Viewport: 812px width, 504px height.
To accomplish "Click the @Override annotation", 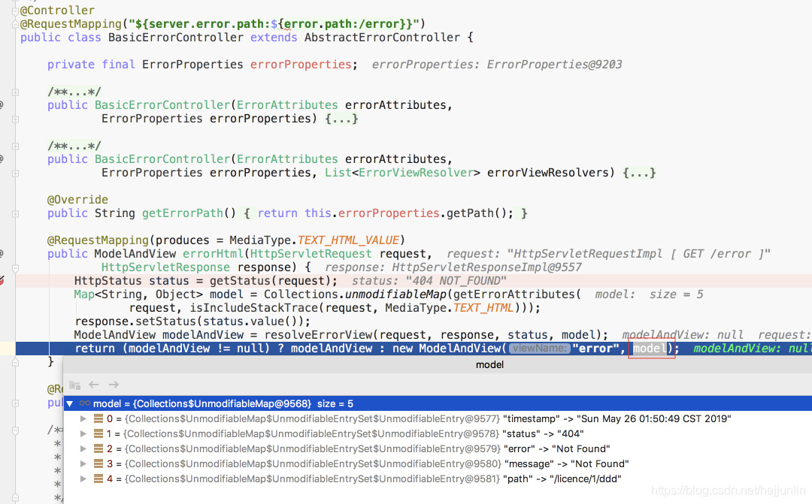I will coord(77,200).
